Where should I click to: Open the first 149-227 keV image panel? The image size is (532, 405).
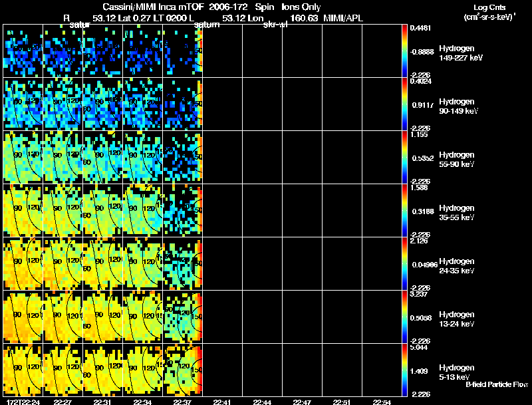pyautogui.click(x=23, y=51)
